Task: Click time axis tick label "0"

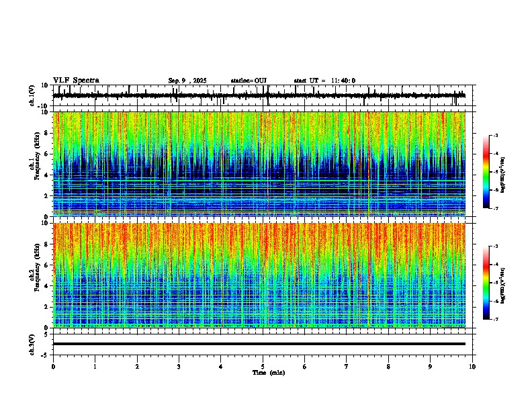Action: click(53, 367)
